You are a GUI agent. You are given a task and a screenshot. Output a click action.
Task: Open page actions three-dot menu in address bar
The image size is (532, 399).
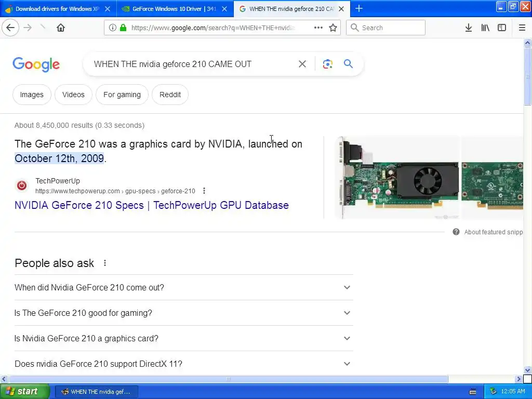point(318,28)
